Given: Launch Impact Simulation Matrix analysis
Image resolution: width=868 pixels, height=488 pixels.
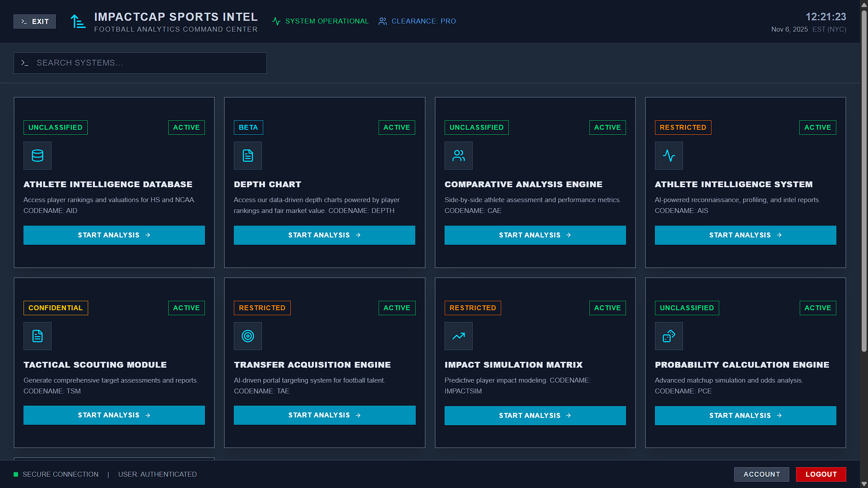Looking at the screenshot, I should (535, 415).
